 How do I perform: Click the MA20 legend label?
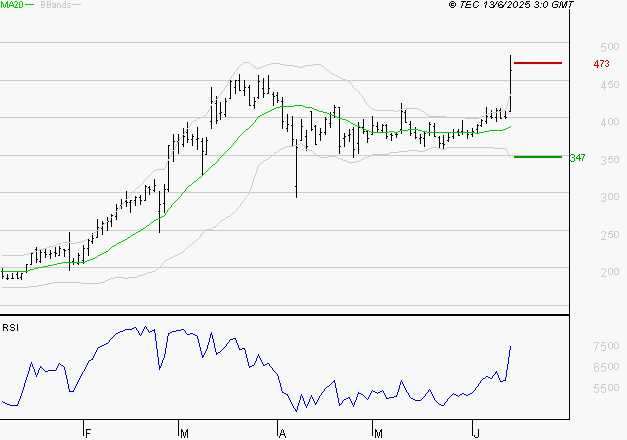click(11, 5)
